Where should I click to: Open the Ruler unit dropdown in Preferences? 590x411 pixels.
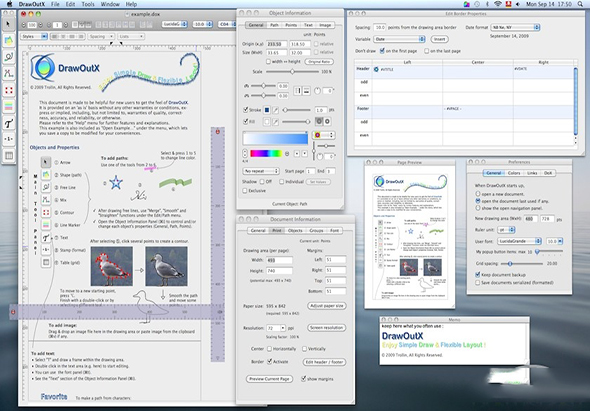[x=506, y=230]
